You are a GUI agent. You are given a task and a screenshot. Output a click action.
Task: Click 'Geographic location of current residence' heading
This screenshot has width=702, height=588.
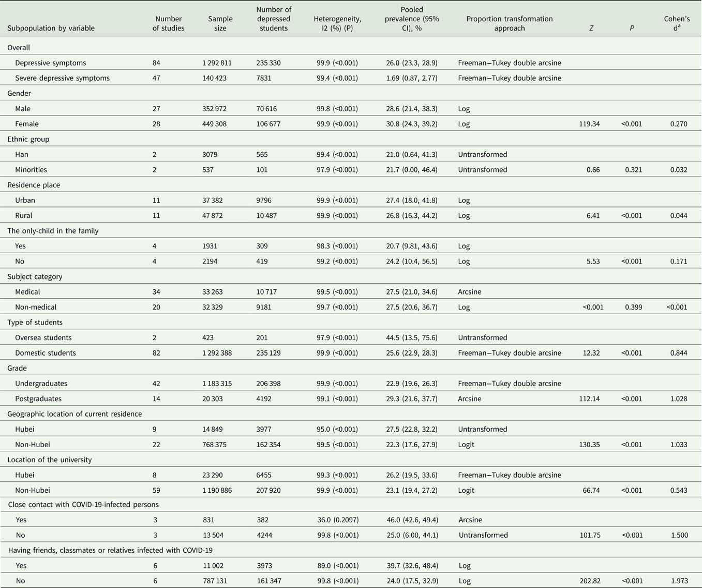click(x=74, y=414)
